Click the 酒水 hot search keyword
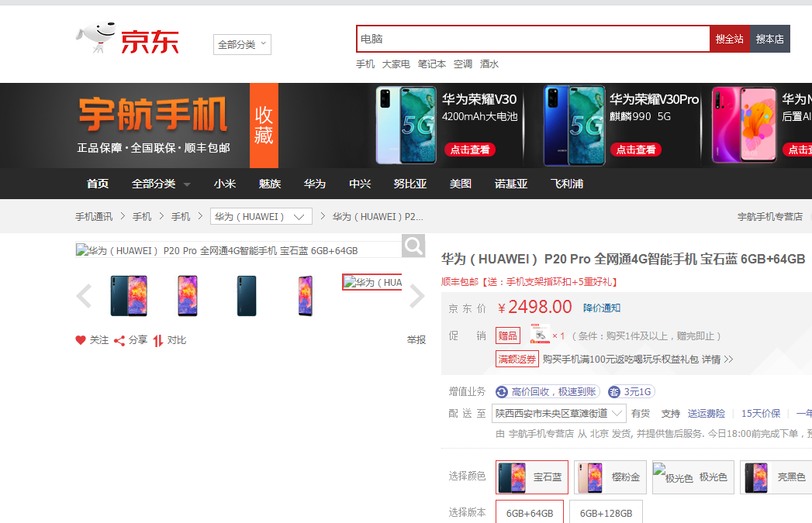The width and height of the screenshot is (812, 523). [x=489, y=64]
